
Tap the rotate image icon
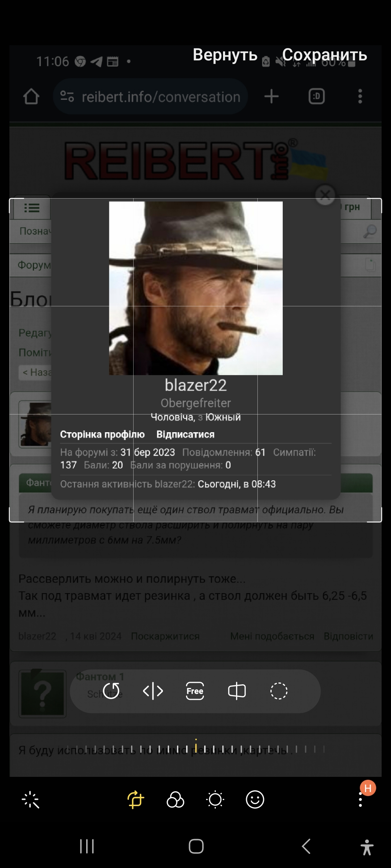tap(111, 691)
